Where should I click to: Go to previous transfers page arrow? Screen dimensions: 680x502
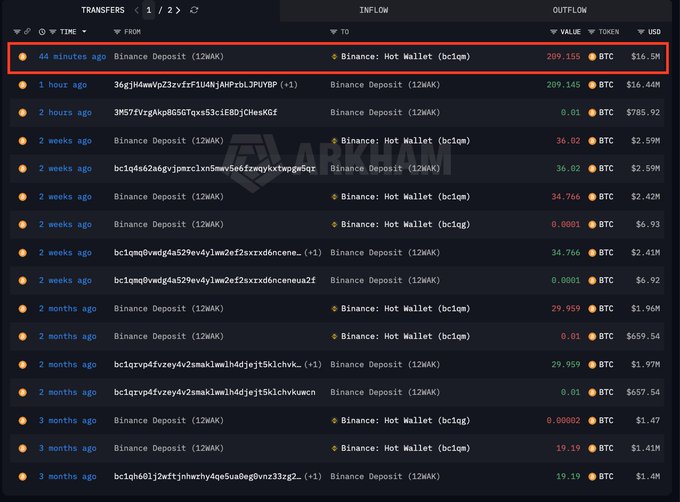tap(137, 10)
